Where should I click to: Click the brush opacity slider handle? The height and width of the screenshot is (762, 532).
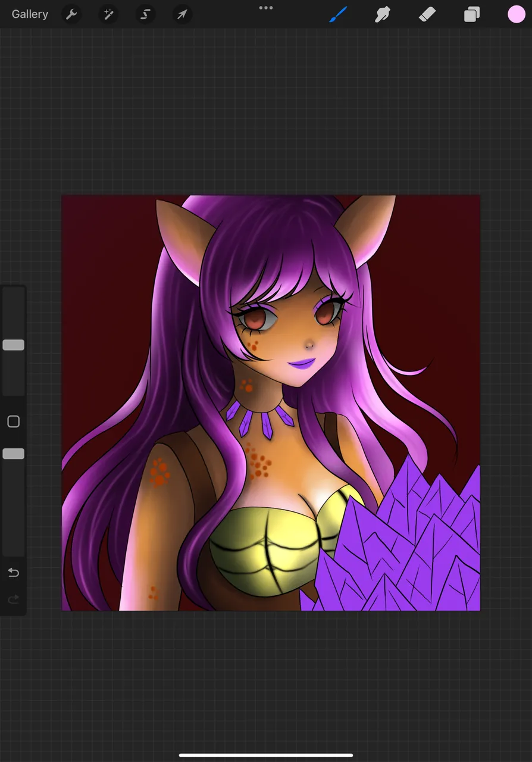(x=13, y=454)
